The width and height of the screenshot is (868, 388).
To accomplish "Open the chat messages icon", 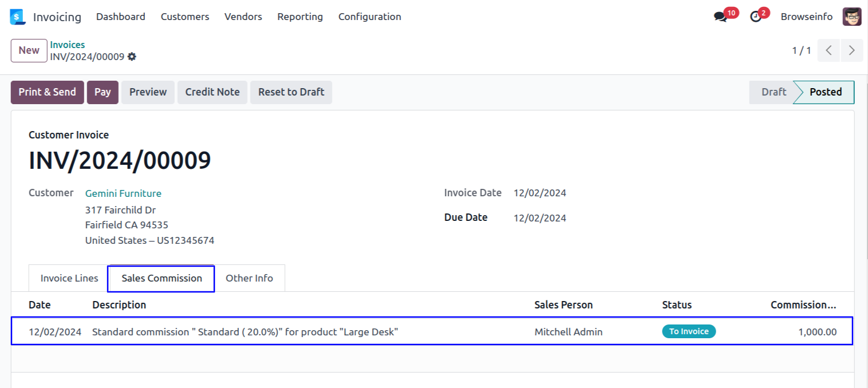I will 720,17.
